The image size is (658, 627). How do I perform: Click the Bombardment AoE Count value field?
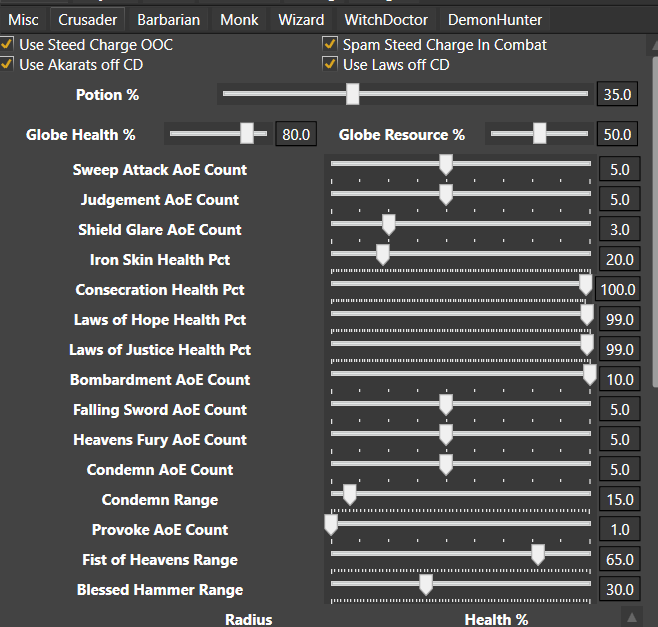(x=619, y=380)
